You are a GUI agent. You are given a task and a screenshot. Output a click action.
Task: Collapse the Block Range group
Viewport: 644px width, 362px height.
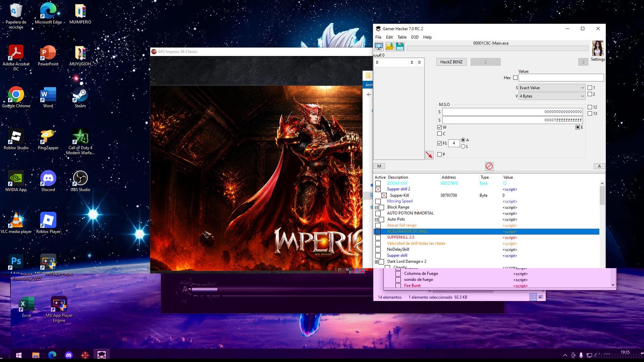pos(376,208)
